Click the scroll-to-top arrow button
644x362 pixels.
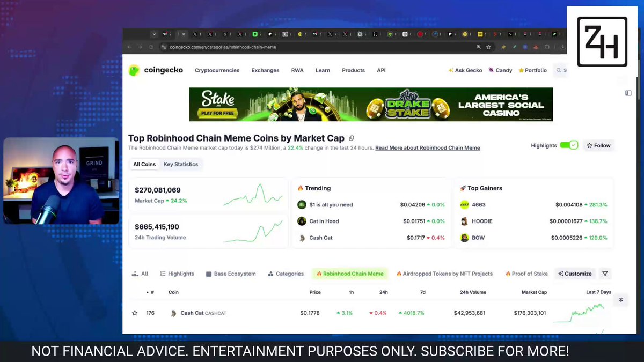click(x=621, y=300)
